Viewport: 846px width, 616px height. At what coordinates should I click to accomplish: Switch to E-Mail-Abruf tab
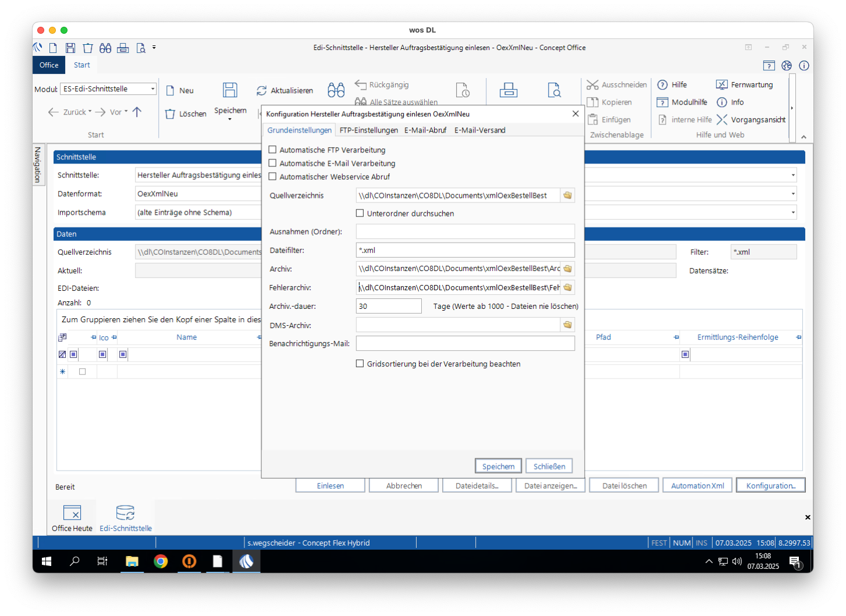[x=425, y=130]
